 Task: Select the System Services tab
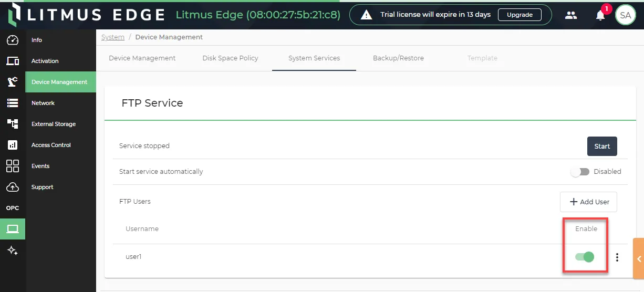tap(314, 58)
